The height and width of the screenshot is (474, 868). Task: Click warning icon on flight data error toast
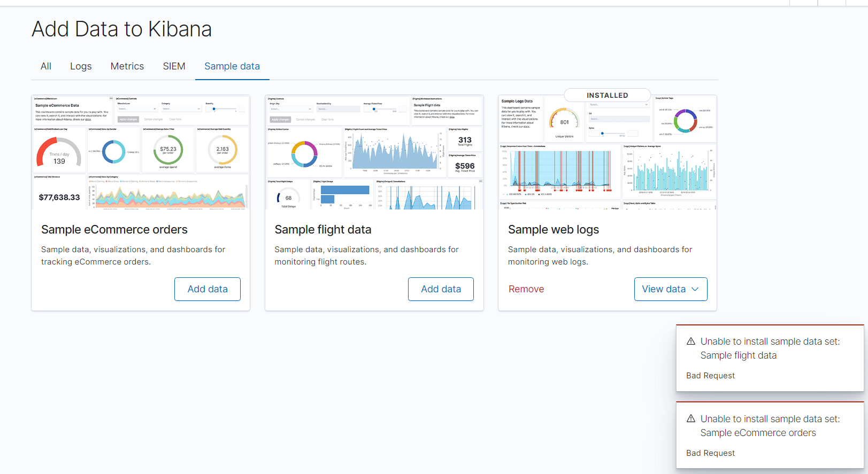coord(691,341)
